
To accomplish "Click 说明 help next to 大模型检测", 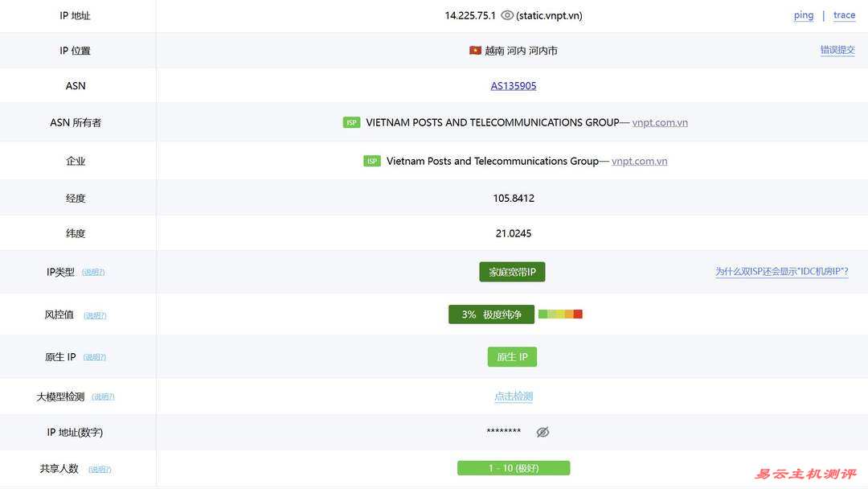I will [x=103, y=397].
